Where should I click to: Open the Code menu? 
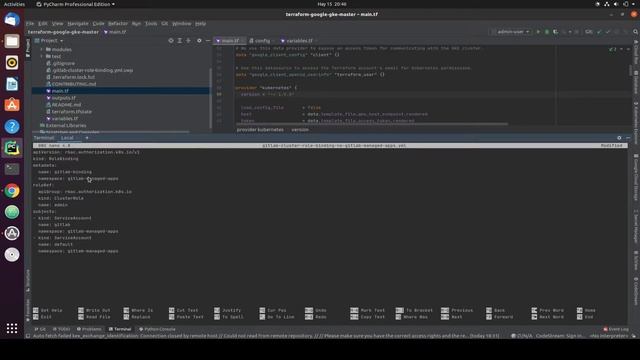coord(98,24)
